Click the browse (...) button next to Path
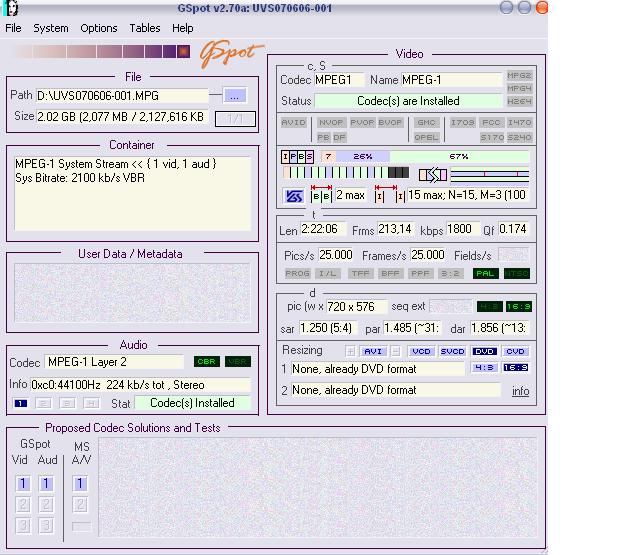 (x=234, y=95)
